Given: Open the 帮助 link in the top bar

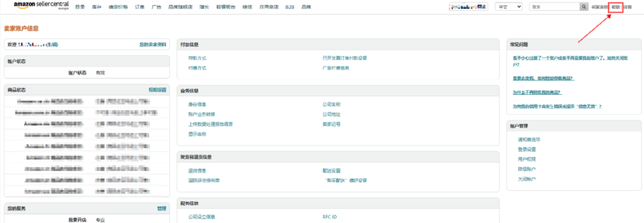Looking at the screenshot, I should (x=615, y=7).
